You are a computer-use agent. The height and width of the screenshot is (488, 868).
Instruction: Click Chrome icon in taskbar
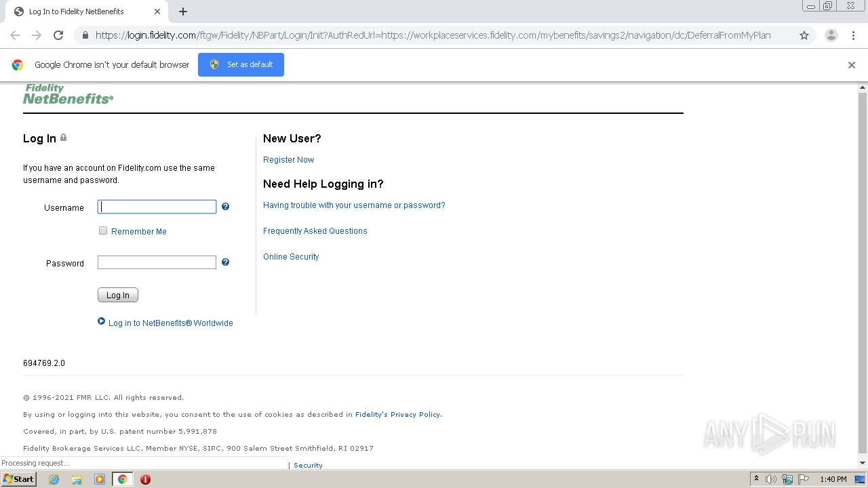pyautogui.click(x=122, y=479)
